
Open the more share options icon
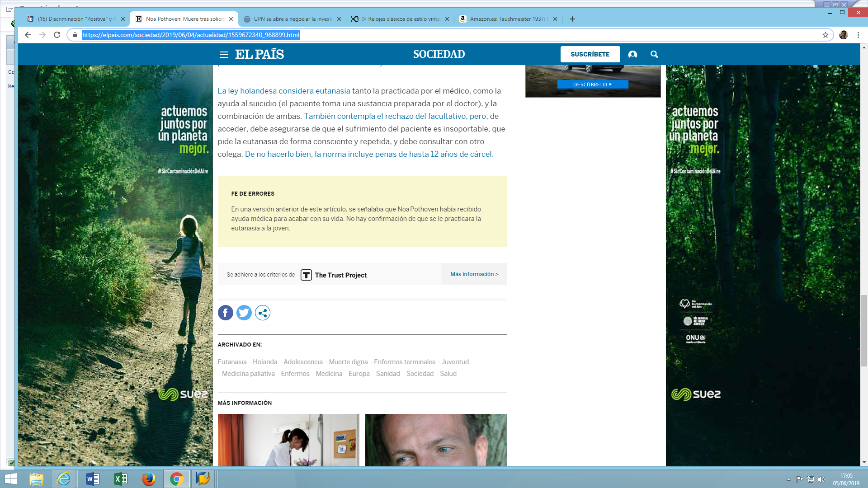tap(263, 313)
